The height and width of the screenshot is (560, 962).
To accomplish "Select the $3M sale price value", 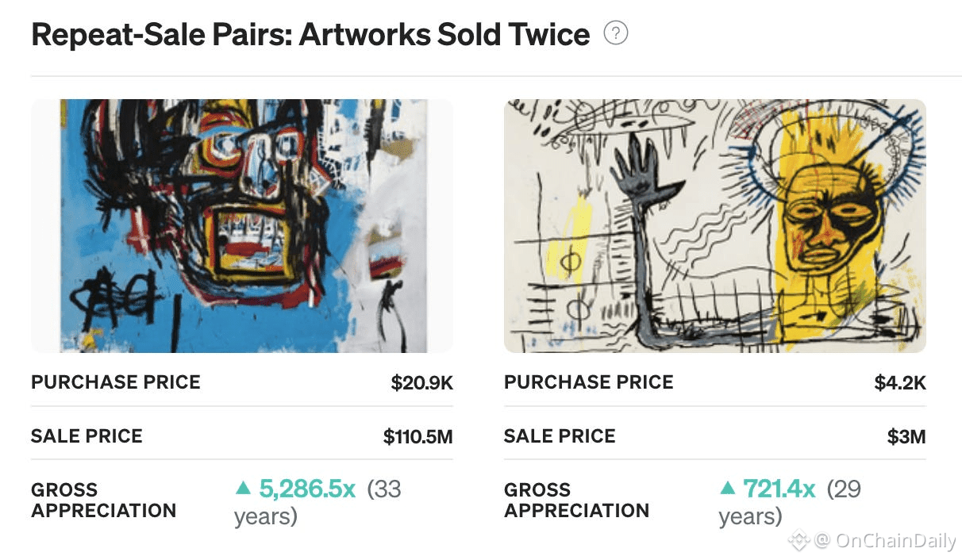I will pos(906,436).
